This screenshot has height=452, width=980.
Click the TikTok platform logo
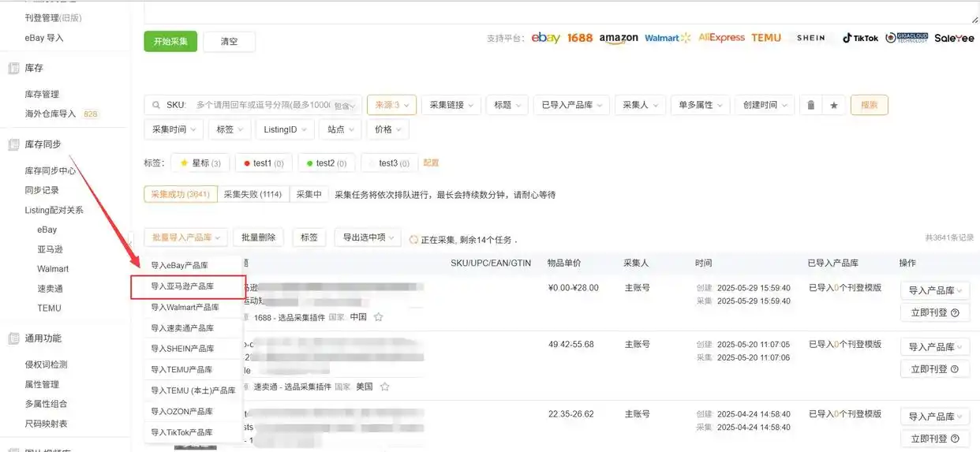(x=859, y=38)
